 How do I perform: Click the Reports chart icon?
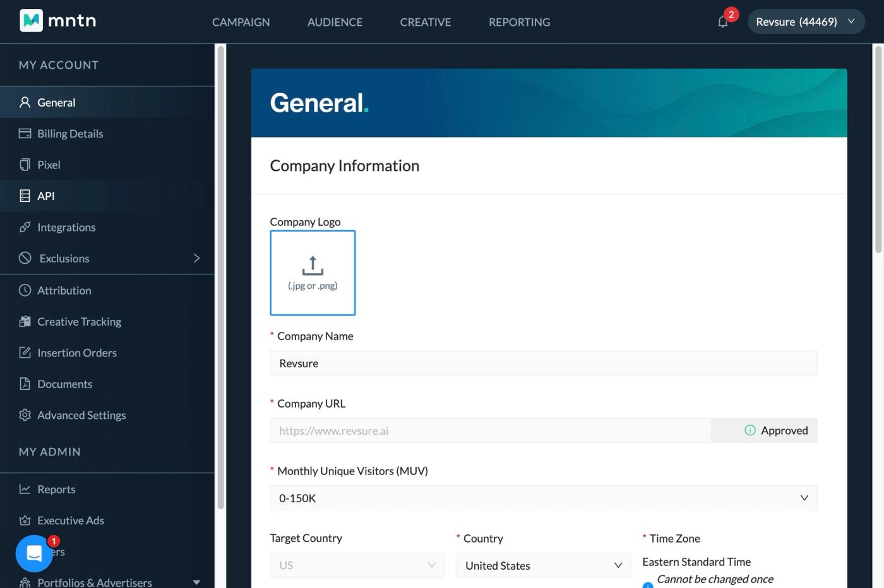click(25, 489)
